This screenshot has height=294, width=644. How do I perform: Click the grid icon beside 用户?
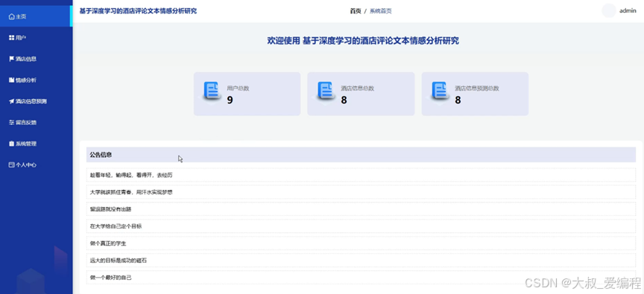11,38
